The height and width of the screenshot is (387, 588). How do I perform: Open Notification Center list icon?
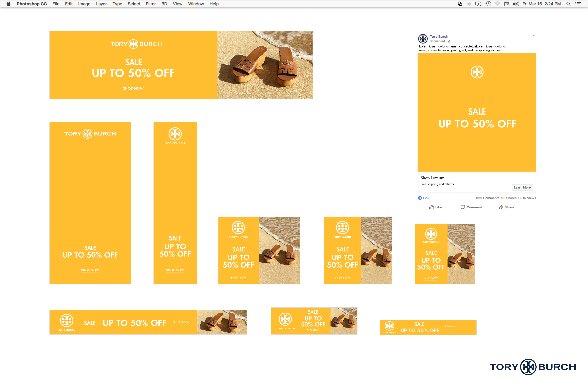578,4
